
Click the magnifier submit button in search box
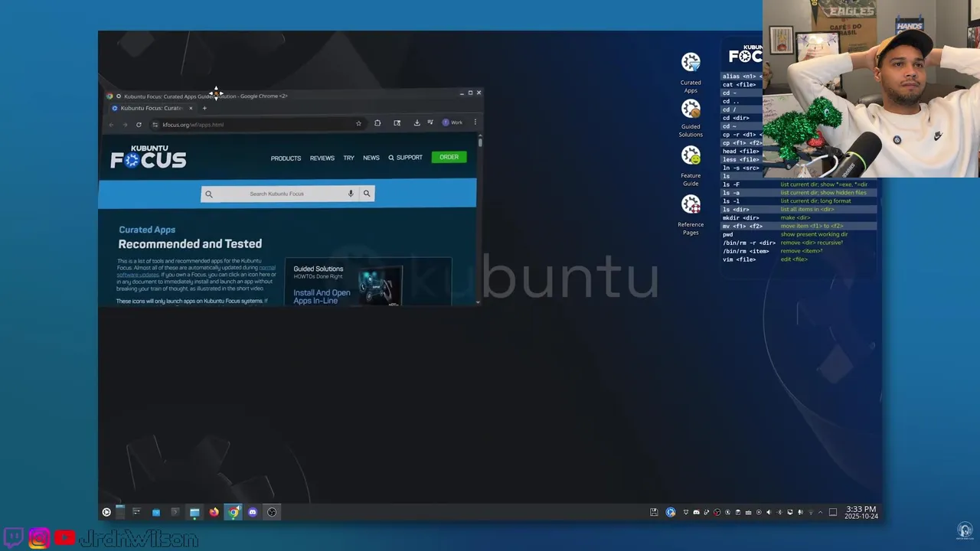[367, 194]
